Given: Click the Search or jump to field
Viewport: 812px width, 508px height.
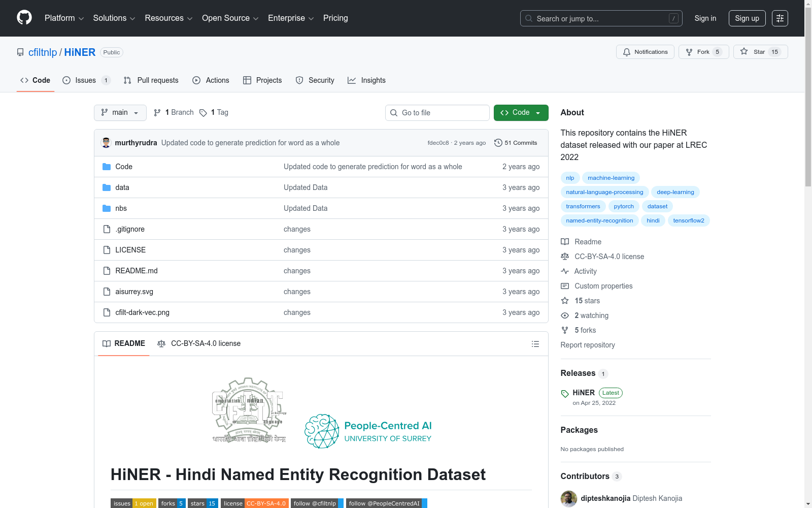Looking at the screenshot, I should tap(601, 18).
